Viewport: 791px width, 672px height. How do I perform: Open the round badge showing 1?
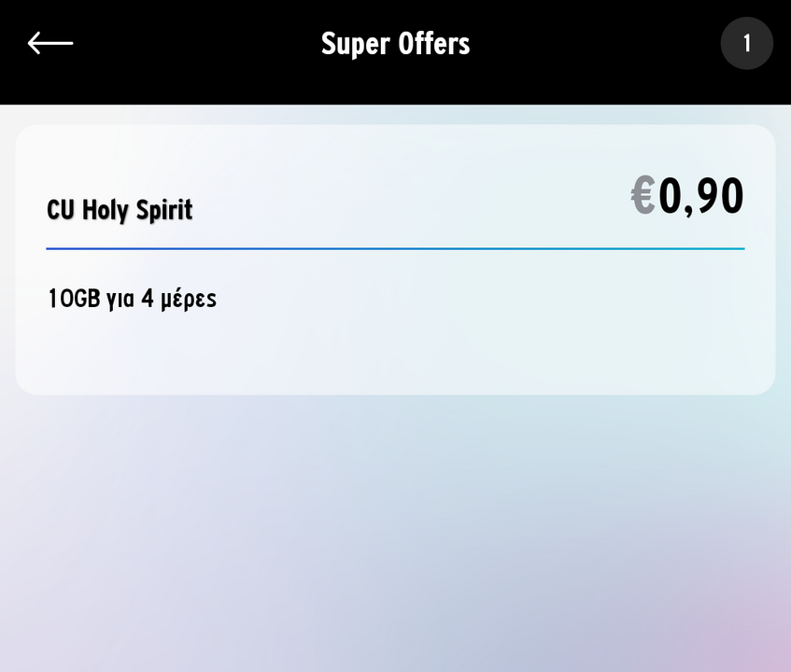coord(746,44)
